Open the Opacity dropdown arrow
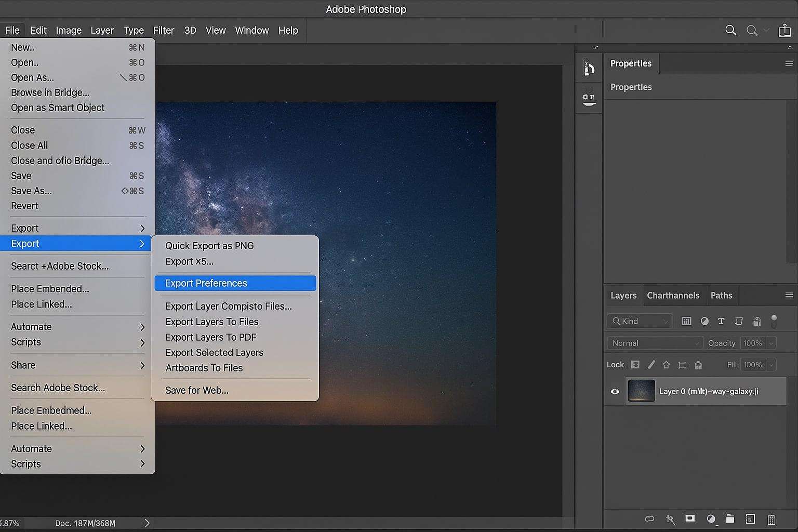Viewport: 798px width, 532px height. click(x=771, y=343)
